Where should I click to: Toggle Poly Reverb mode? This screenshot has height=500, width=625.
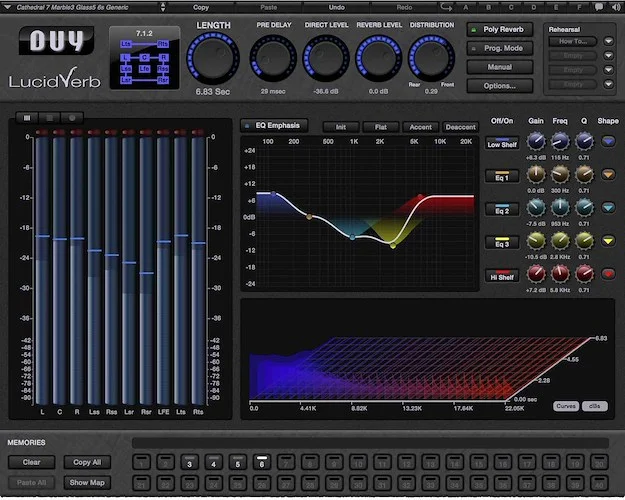pyautogui.click(x=500, y=30)
